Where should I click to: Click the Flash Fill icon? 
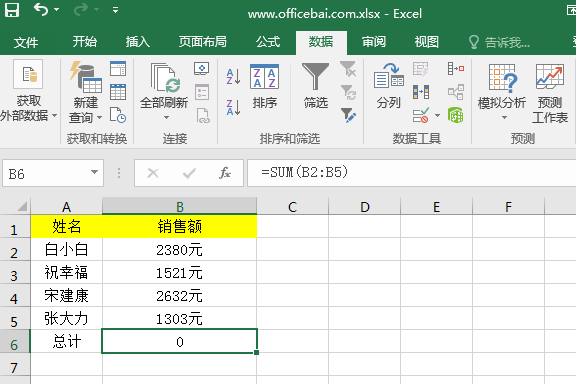[421, 69]
